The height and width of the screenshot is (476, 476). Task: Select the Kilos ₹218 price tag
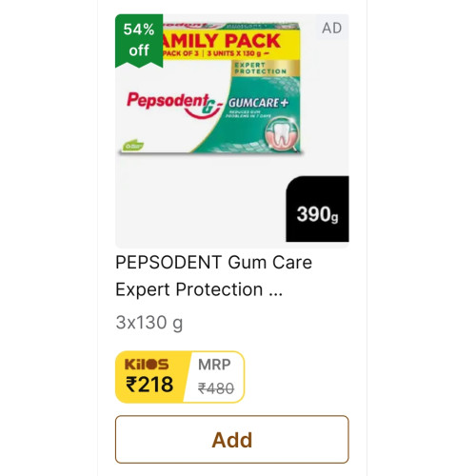149,377
